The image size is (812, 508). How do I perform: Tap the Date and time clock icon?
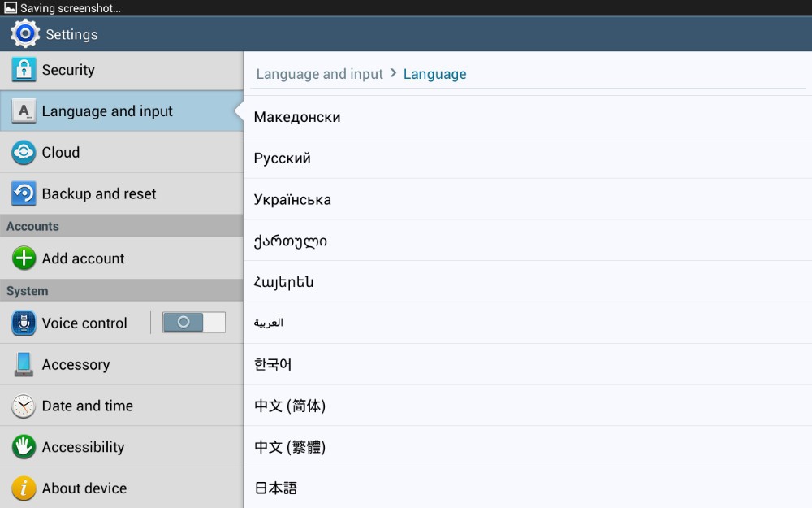pyautogui.click(x=24, y=406)
